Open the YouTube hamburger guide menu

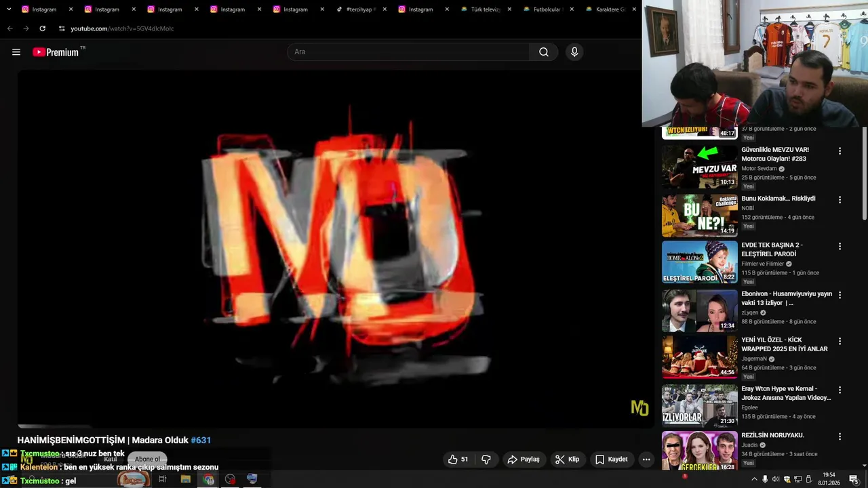click(x=16, y=52)
